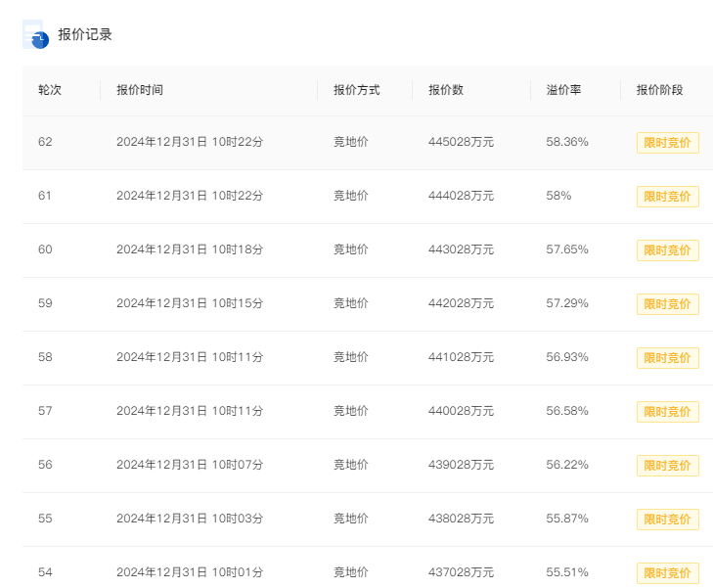
Task: Click 限时竞价 tag in round 54 row
Action: tap(668, 573)
